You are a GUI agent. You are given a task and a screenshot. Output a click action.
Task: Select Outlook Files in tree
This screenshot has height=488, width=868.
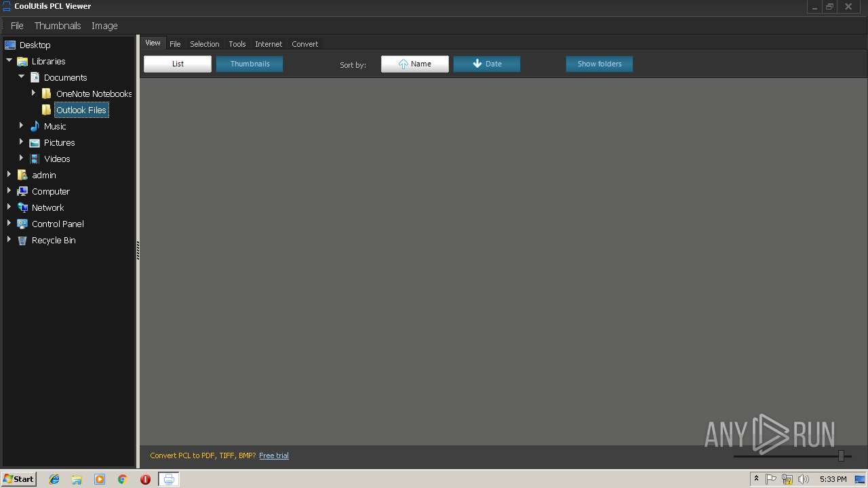click(x=81, y=110)
